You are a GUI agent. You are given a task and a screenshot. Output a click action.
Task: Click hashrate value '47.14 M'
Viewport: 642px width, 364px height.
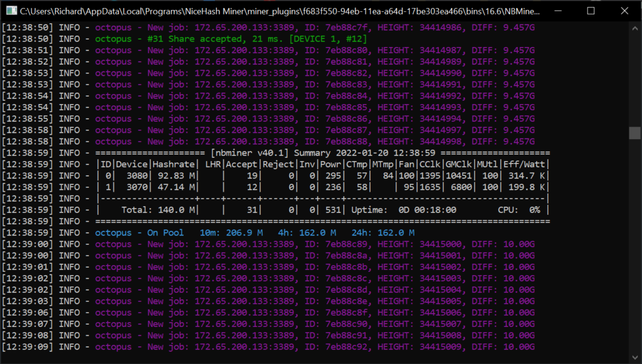[x=176, y=187]
